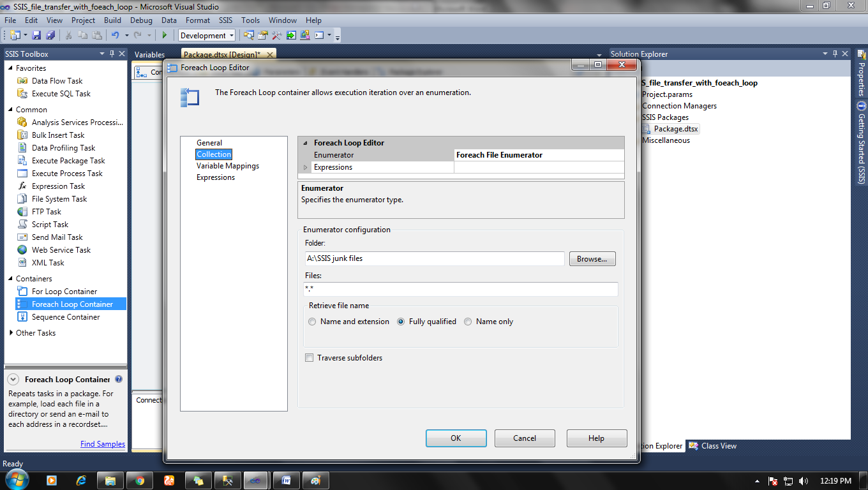Select Bulk Insert Task in the toolbox
The image size is (868, 490).
coord(58,135)
